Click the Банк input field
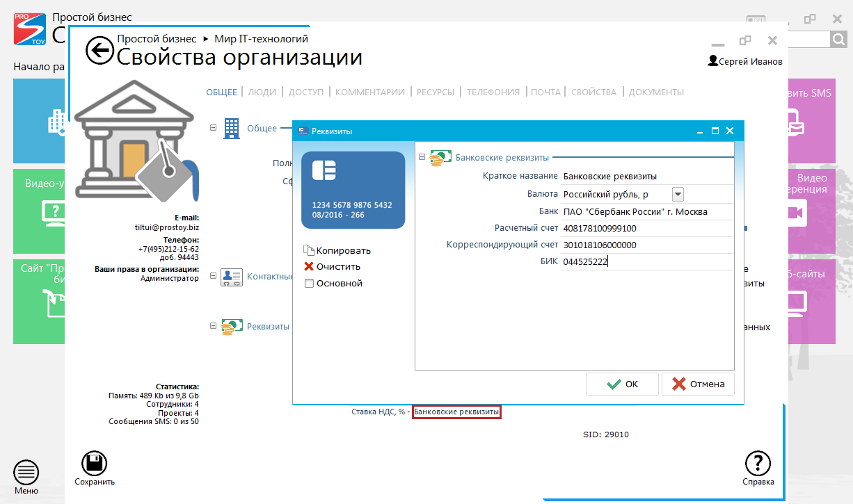 pyautogui.click(x=647, y=211)
